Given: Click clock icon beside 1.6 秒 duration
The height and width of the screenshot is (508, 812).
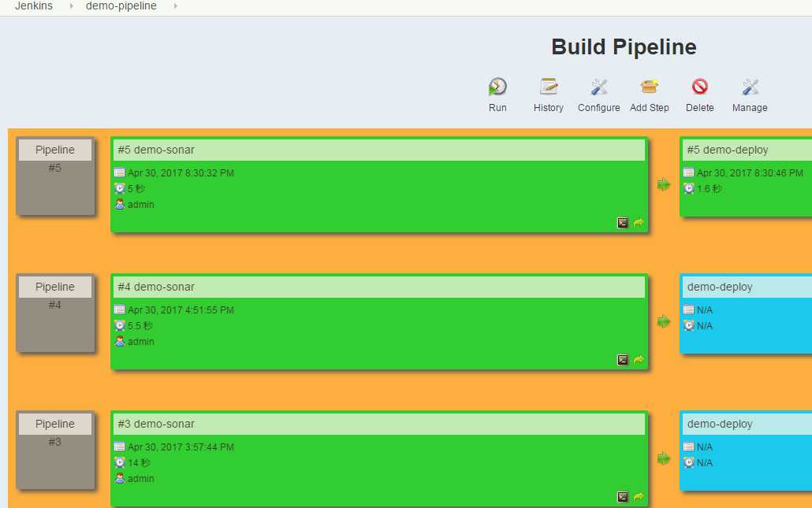Looking at the screenshot, I should pyautogui.click(x=688, y=188).
